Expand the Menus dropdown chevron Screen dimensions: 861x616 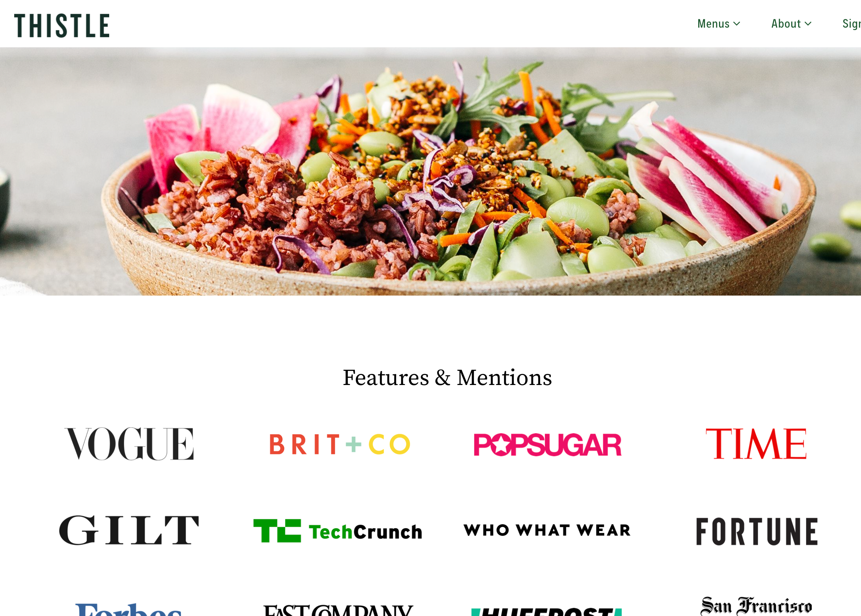737,23
